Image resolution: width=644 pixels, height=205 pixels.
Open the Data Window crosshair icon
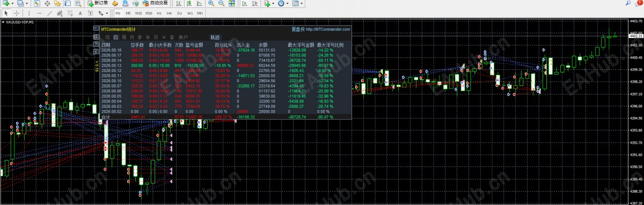click(x=47, y=4)
